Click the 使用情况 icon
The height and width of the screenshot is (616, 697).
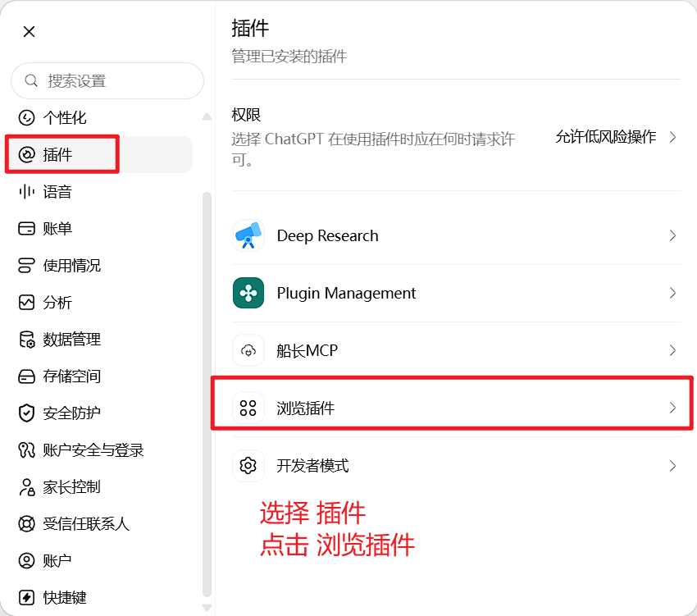tap(27, 266)
